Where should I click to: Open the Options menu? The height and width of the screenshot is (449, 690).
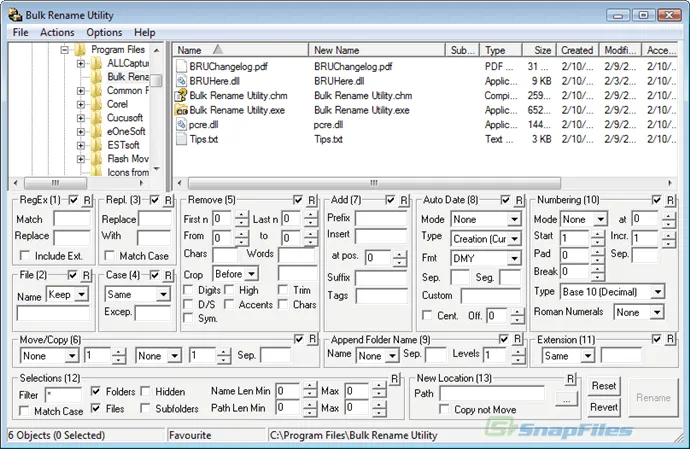click(x=104, y=33)
